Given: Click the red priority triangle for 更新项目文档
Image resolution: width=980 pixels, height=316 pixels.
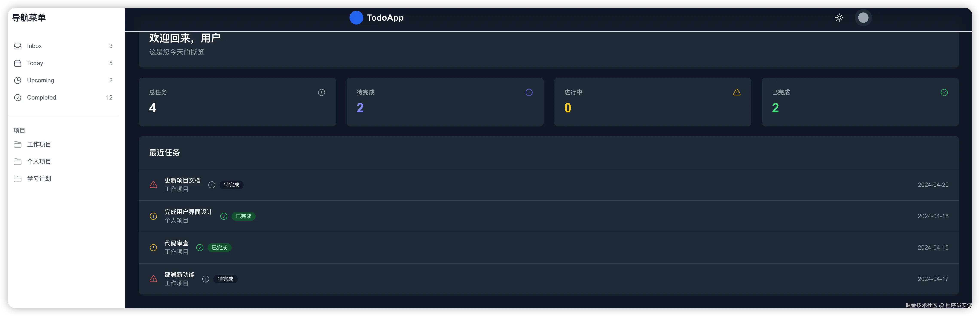Looking at the screenshot, I should tap(153, 185).
